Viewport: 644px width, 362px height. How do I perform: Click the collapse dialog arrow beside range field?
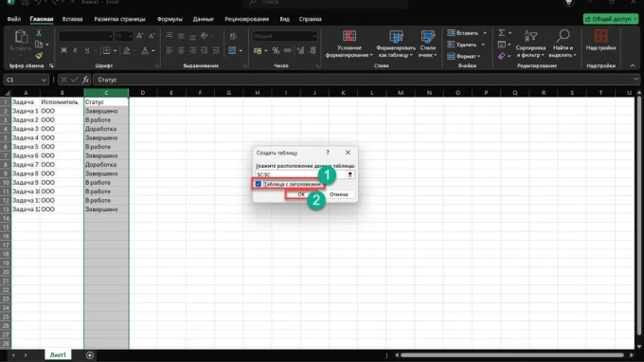click(349, 174)
